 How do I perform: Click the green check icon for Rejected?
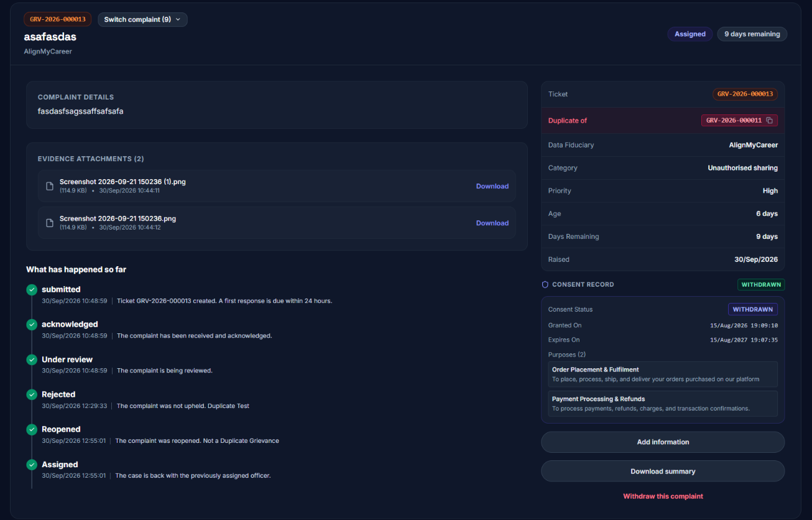click(32, 394)
